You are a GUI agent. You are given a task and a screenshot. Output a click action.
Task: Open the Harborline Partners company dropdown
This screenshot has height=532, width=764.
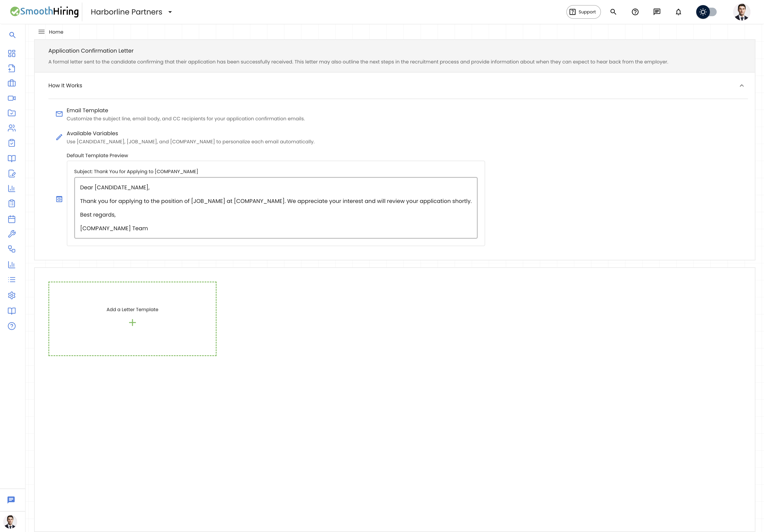pyautogui.click(x=132, y=12)
